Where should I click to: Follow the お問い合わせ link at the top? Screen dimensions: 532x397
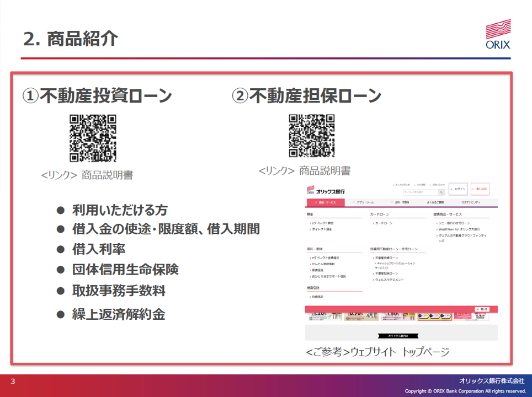(437, 185)
